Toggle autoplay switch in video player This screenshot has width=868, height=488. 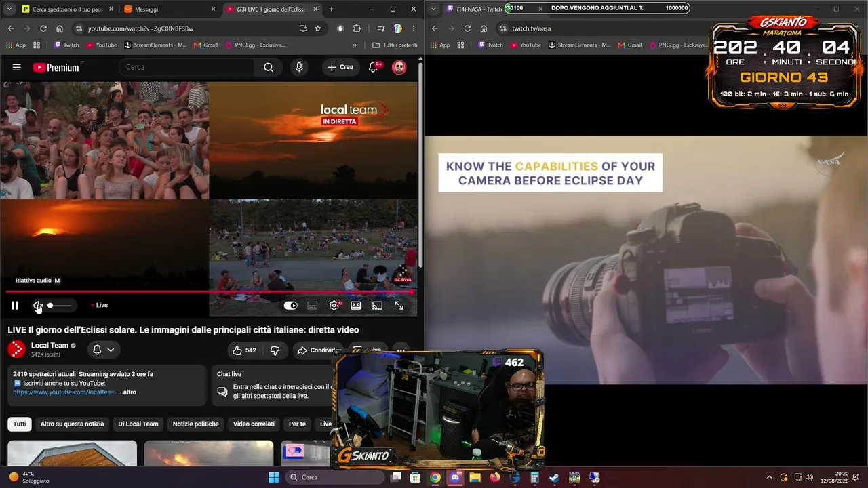coord(290,306)
